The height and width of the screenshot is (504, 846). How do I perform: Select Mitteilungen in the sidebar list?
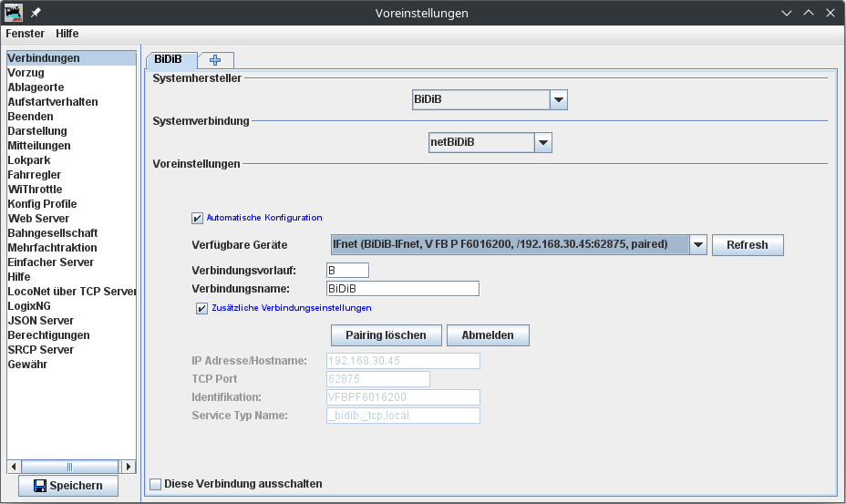(71, 146)
